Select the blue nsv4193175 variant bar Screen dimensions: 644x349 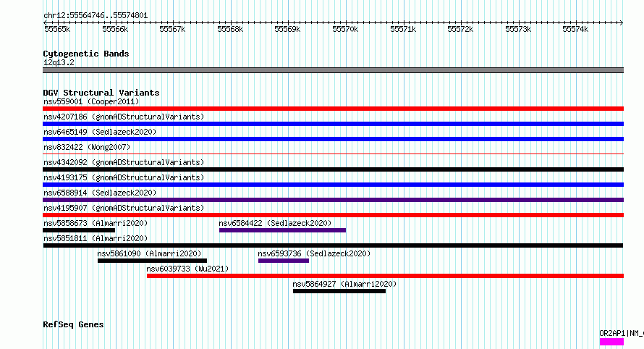click(x=333, y=185)
